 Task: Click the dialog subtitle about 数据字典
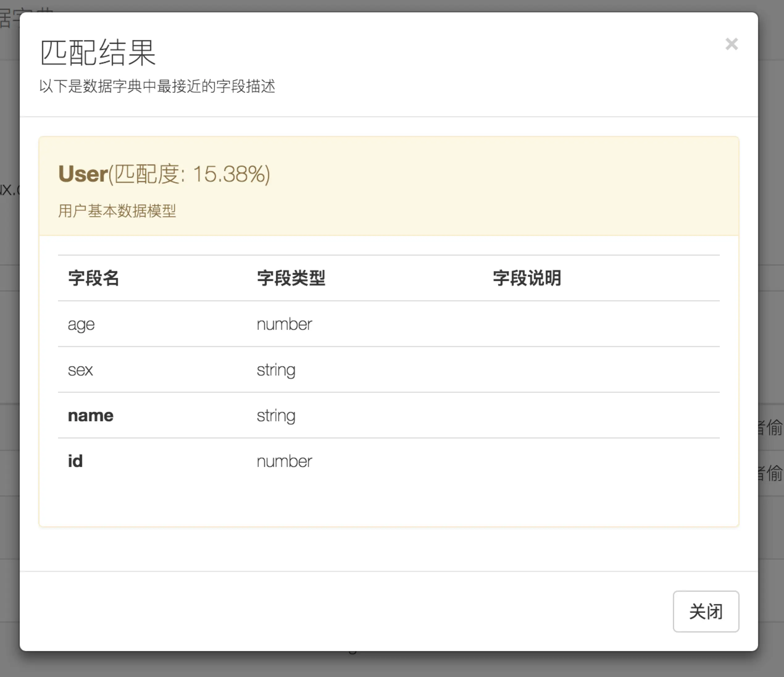click(x=157, y=86)
